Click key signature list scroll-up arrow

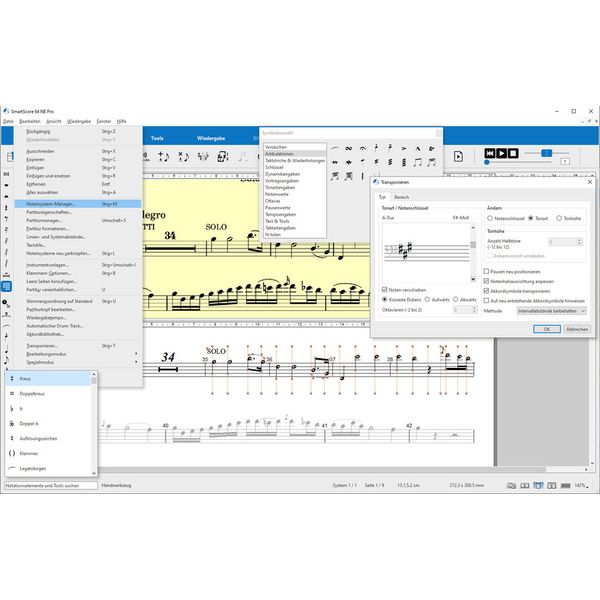pyautogui.click(x=473, y=228)
